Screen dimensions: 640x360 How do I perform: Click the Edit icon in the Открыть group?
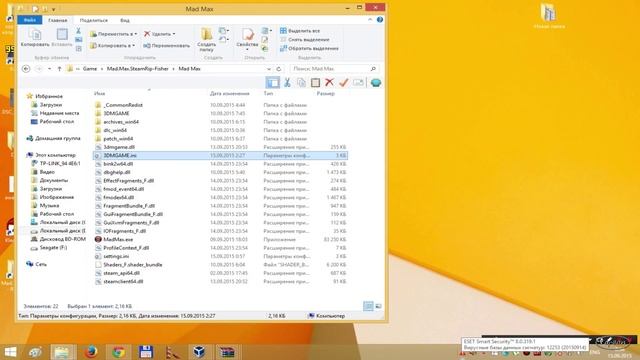[265, 40]
